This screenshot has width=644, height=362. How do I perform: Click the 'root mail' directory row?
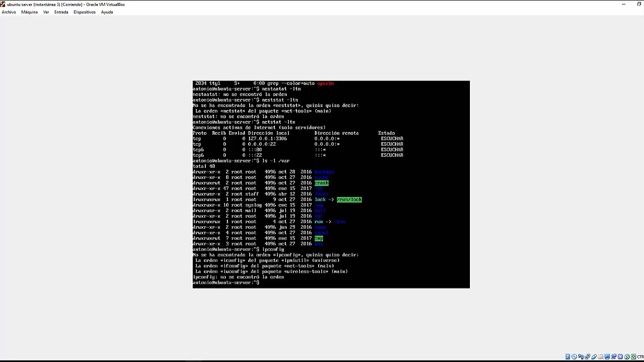[x=259, y=211]
